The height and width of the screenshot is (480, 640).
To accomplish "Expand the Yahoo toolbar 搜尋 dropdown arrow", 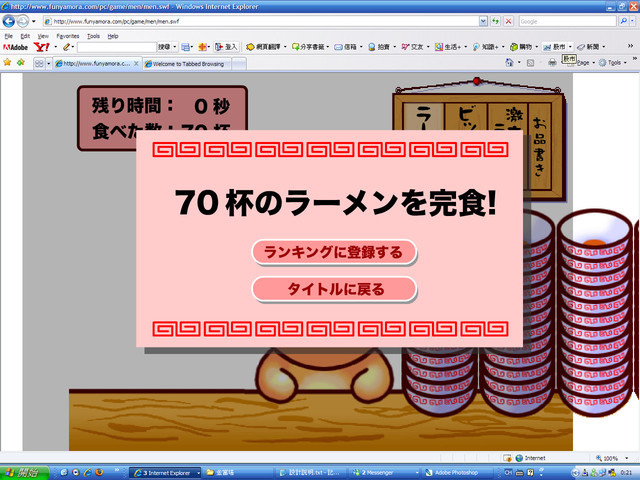I will pyautogui.click(x=175, y=47).
